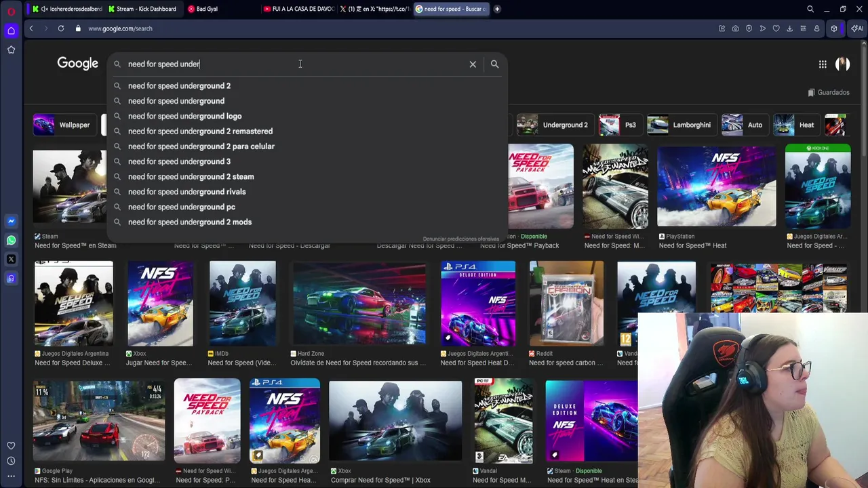Open the snapshot camera tool

tap(735, 28)
